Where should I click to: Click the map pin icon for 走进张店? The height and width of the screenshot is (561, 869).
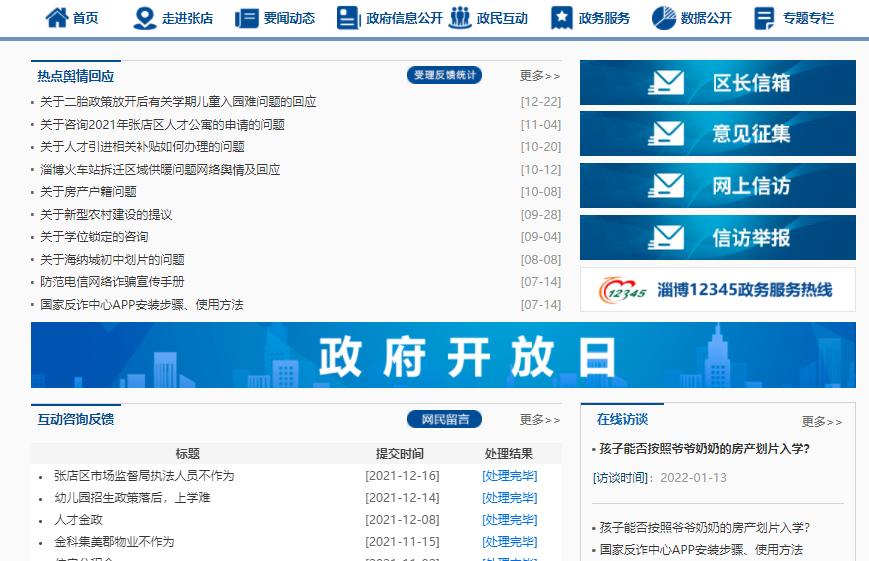tap(145, 18)
